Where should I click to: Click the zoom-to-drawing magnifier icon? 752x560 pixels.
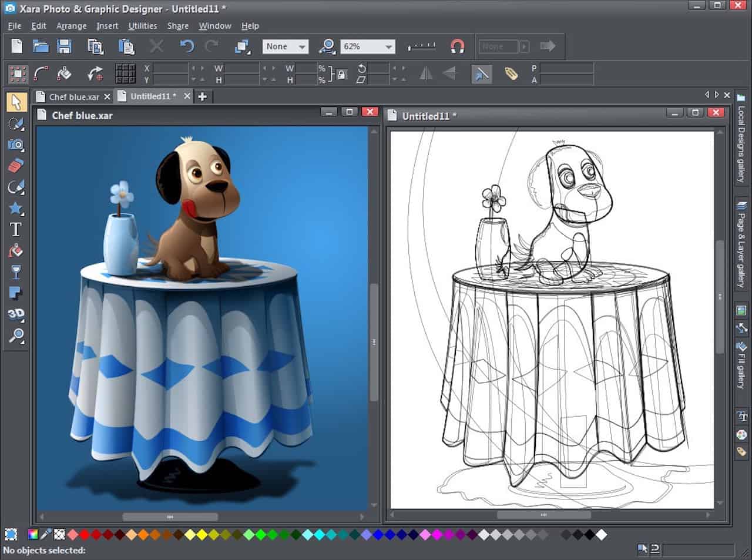(327, 46)
